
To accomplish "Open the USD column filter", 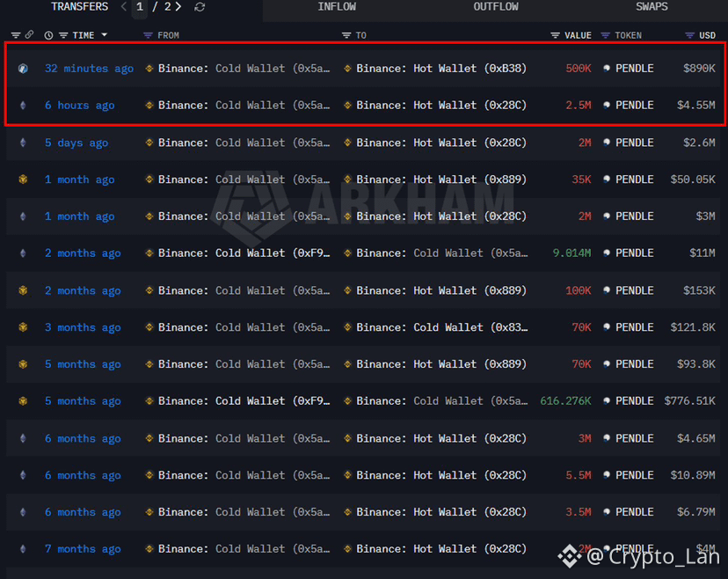I will pyautogui.click(x=689, y=35).
